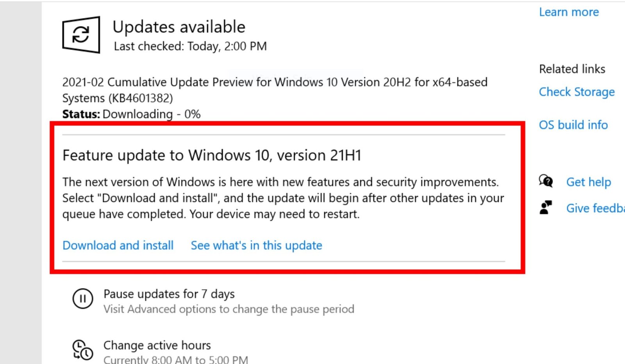Click the "Get help" text label
625x364 pixels.
coord(588,181)
